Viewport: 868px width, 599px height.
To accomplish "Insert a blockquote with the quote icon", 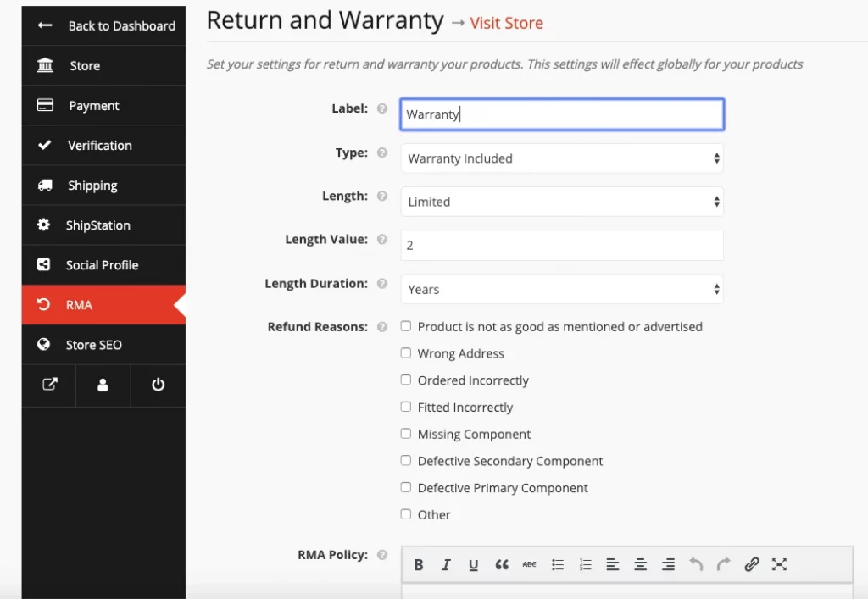I will (502, 565).
